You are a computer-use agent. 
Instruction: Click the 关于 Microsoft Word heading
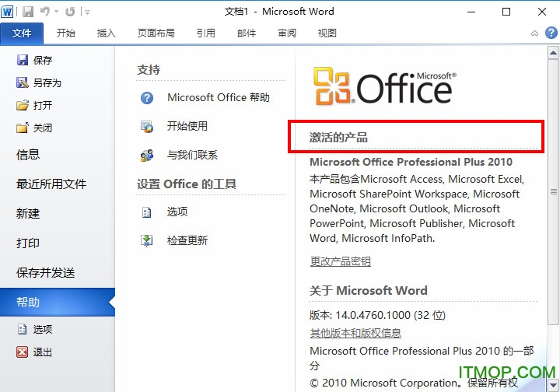(368, 290)
